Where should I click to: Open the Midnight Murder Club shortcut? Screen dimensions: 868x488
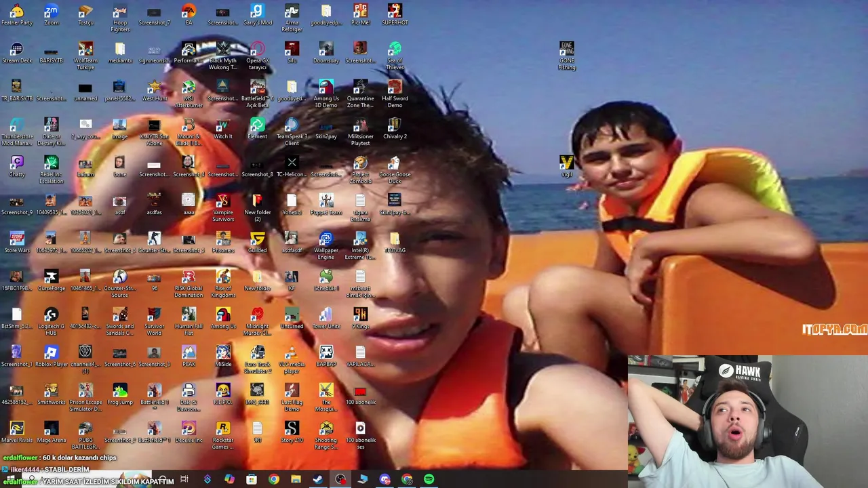257,322
